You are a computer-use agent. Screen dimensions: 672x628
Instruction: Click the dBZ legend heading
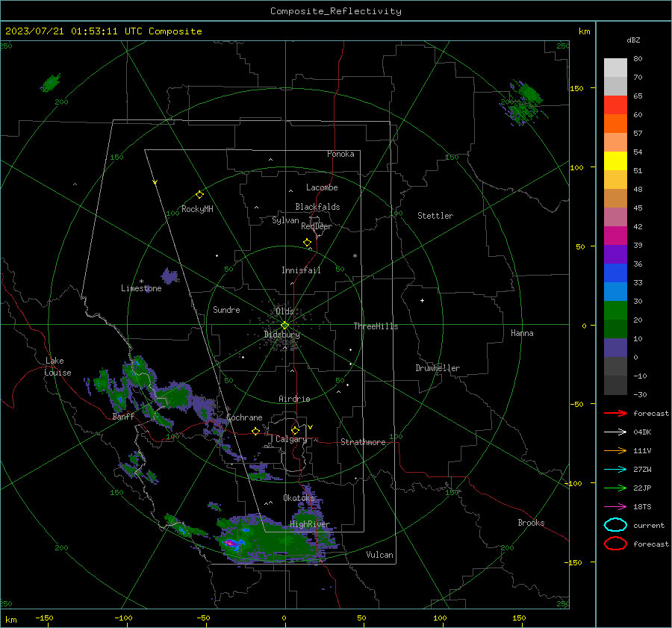[x=633, y=40]
